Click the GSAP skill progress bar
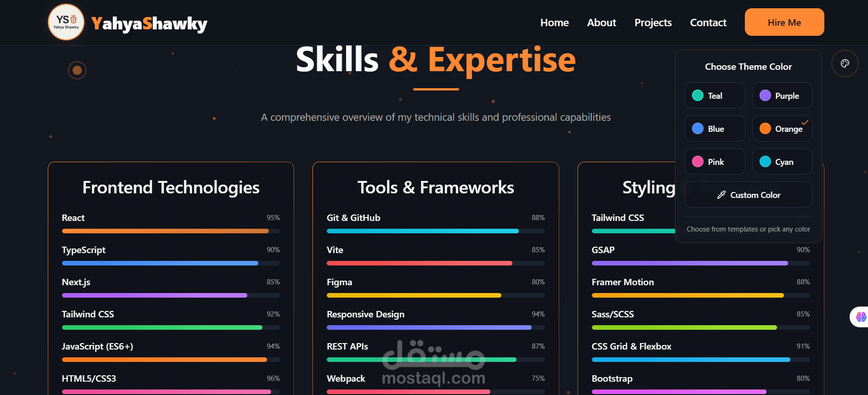The width and height of the screenshot is (868, 395). pyautogui.click(x=701, y=263)
